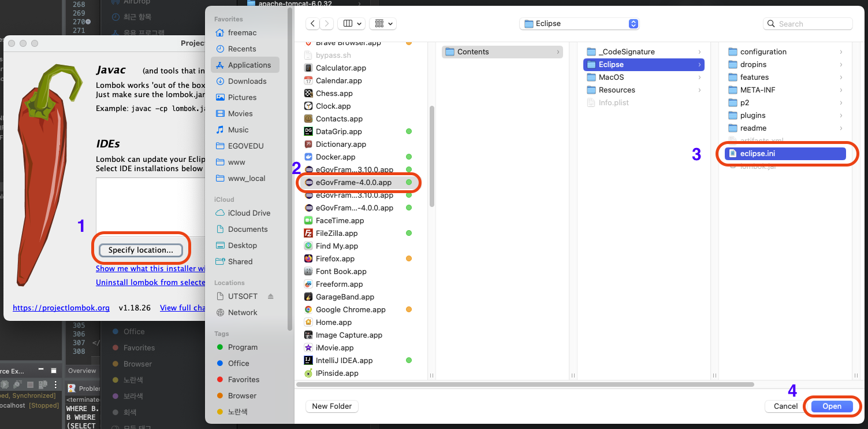Expand the plugins folder

(841, 116)
